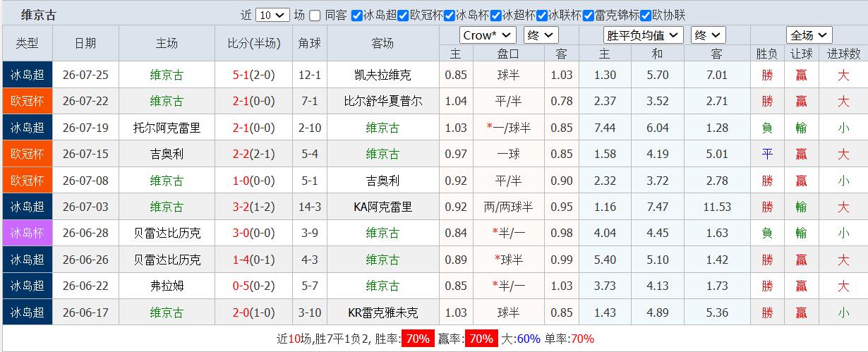Click 维京古 away team in 26-07-19 row
The image size is (868, 352).
click(382, 128)
